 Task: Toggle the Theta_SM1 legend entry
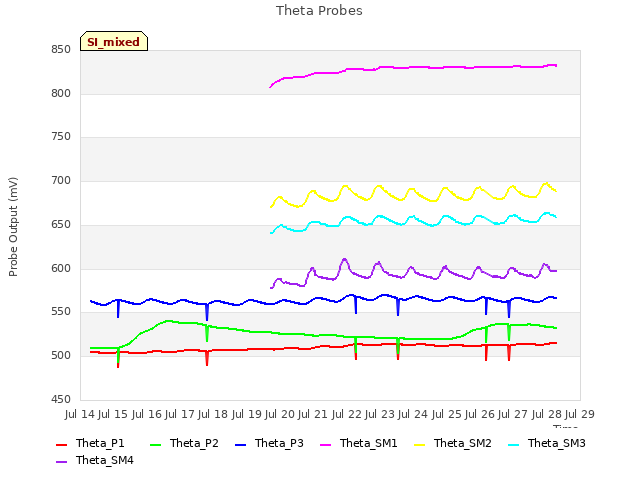(x=359, y=443)
